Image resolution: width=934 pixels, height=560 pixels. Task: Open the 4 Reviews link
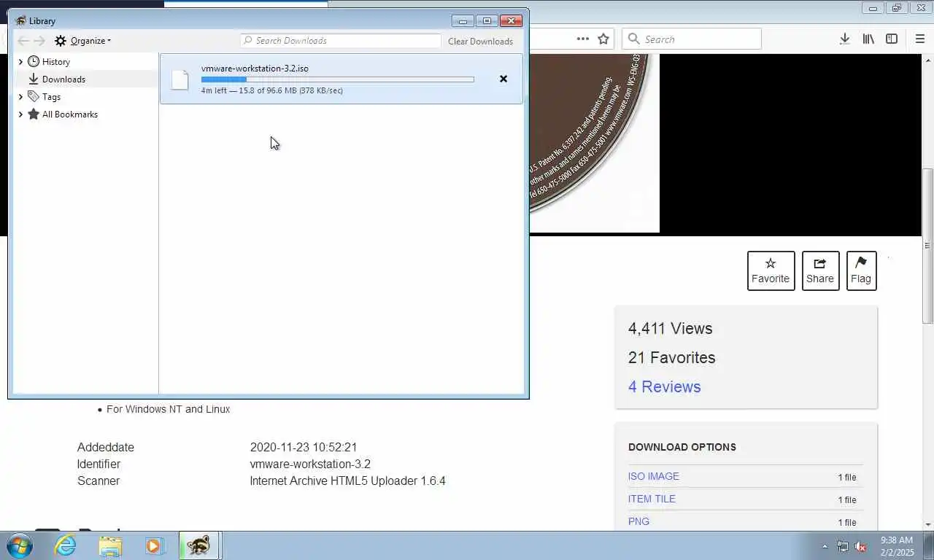664,387
